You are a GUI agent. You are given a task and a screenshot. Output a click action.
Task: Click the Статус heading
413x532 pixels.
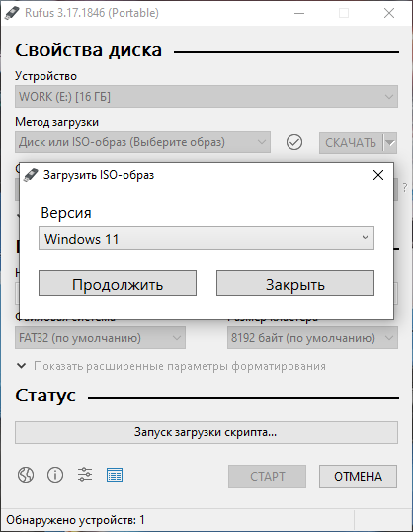pos(45,396)
